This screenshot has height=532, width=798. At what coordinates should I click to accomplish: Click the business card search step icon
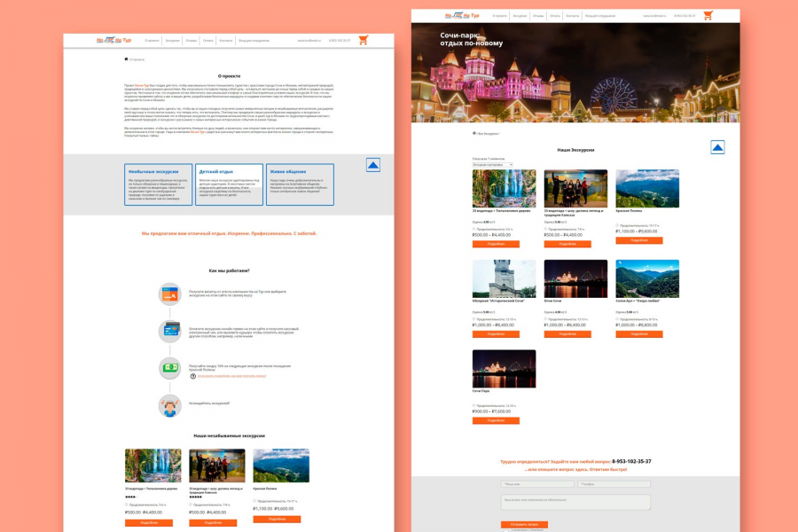(x=170, y=294)
